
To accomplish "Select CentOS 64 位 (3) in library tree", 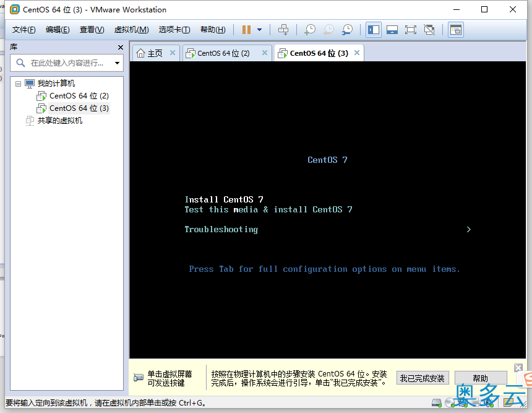I will coord(79,108).
